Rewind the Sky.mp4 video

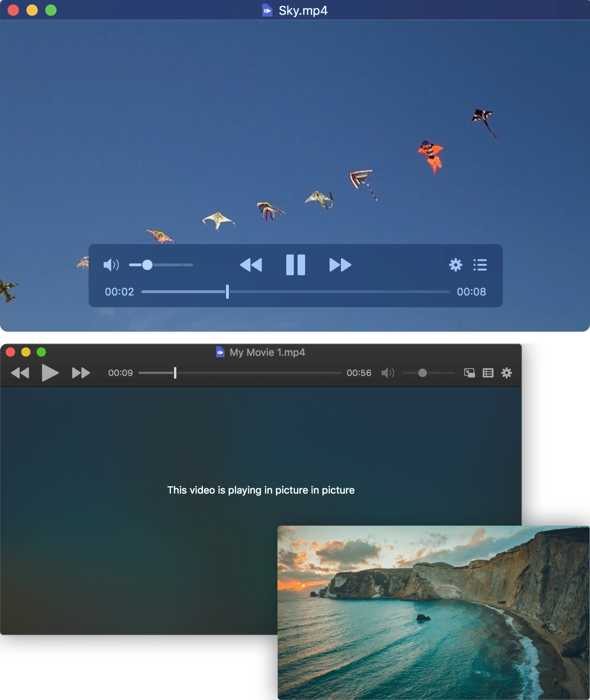click(x=251, y=265)
